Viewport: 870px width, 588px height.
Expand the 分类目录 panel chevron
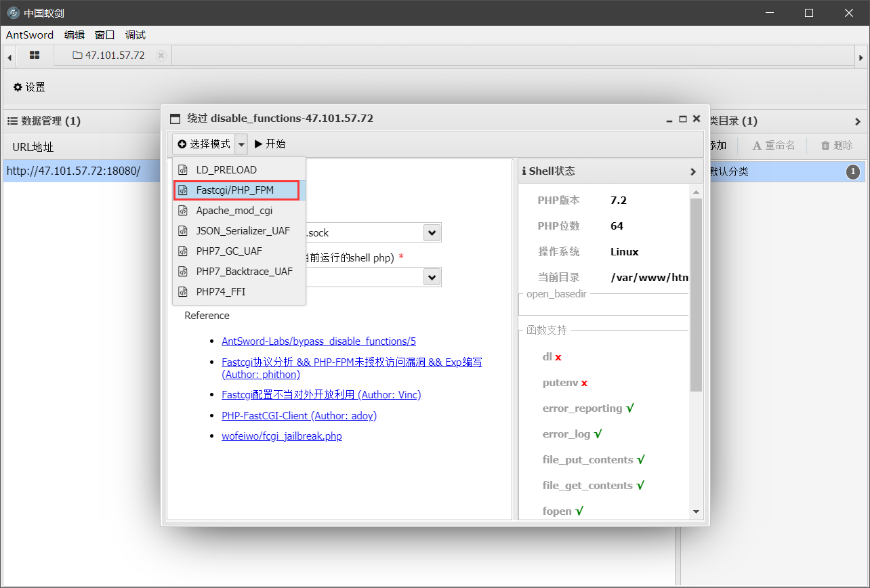coord(857,121)
